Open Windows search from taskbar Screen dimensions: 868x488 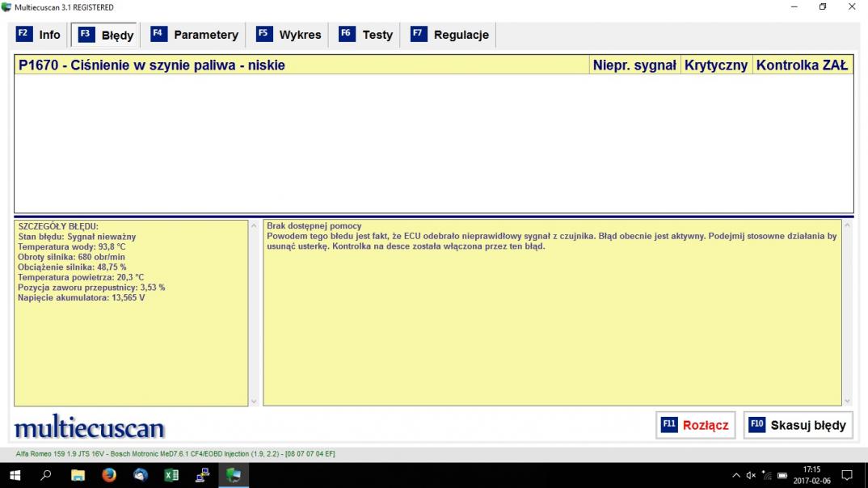(46, 475)
